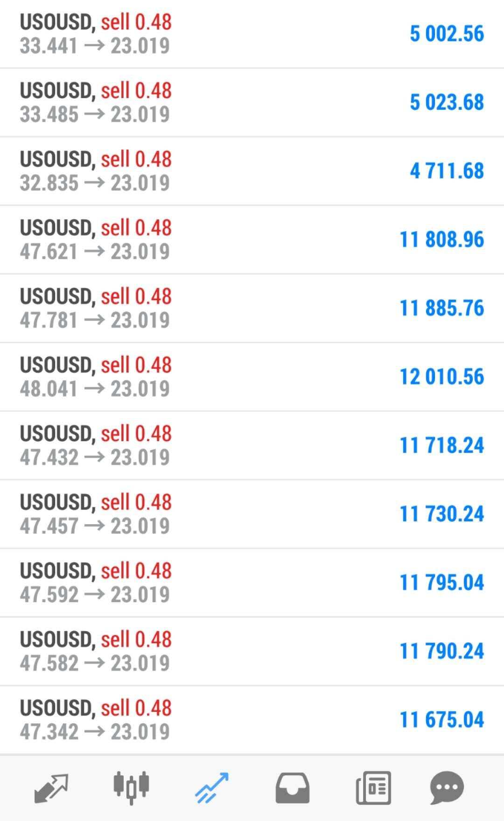
Task: Open the History inbox tray icon
Action: pyautogui.click(x=292, y=788)
